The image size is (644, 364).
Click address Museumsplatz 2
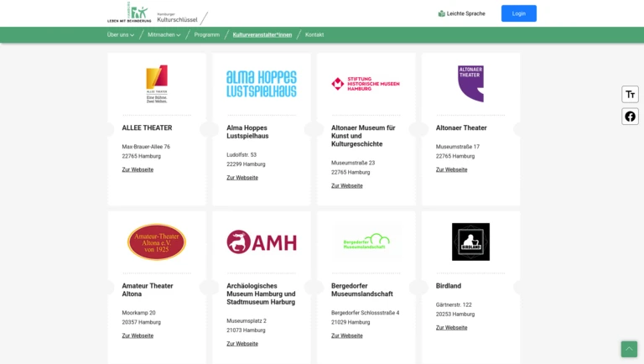click(x=247, y=321)
